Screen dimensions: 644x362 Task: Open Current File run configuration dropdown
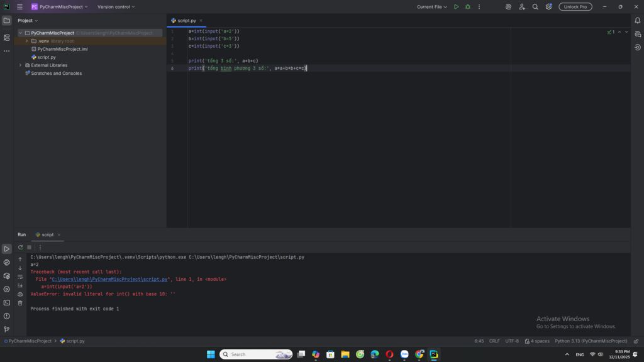tap(431, 7)
